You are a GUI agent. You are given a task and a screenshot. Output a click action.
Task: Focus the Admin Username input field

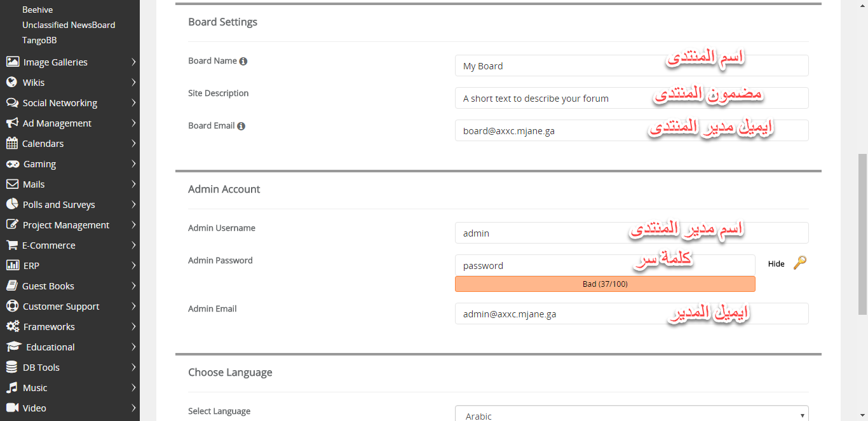coord(632,233)
